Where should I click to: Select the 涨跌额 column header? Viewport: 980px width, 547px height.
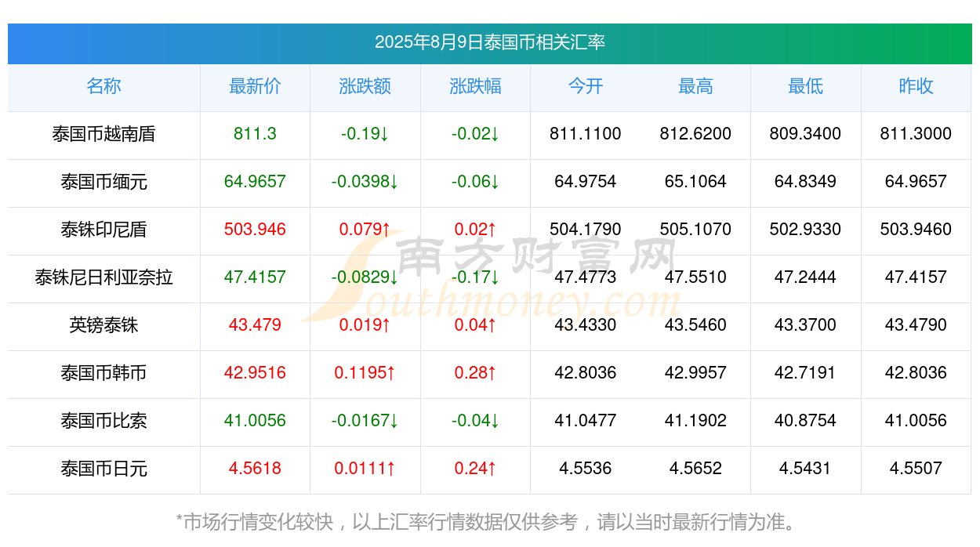coord(365,86)
